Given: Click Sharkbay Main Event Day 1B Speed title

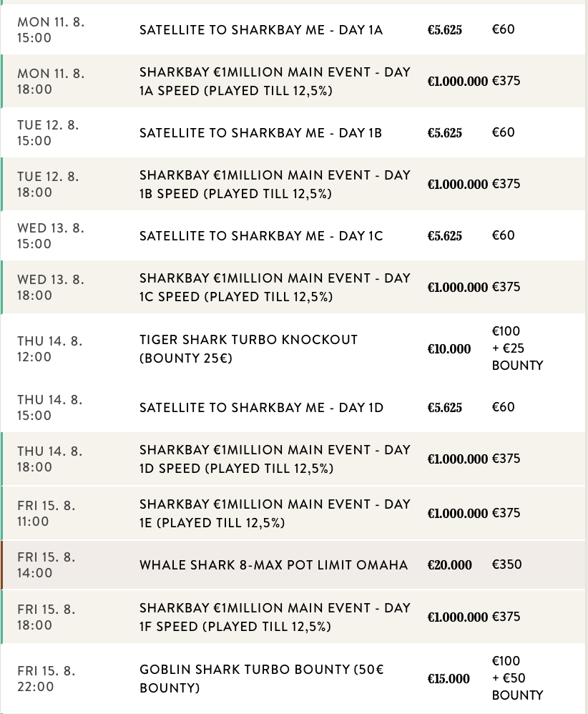Looking at the screenshot, I should click(x=275, y=185).
